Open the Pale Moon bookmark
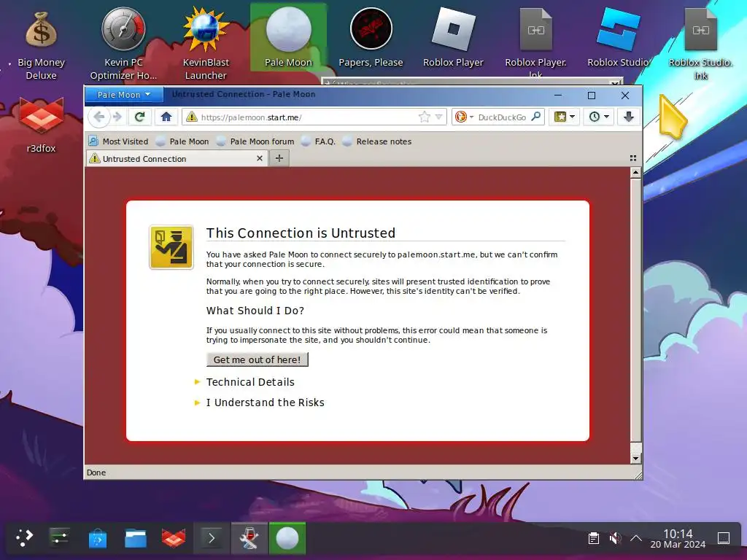Screen dimensions: 747x560 [x=183, y=141]
